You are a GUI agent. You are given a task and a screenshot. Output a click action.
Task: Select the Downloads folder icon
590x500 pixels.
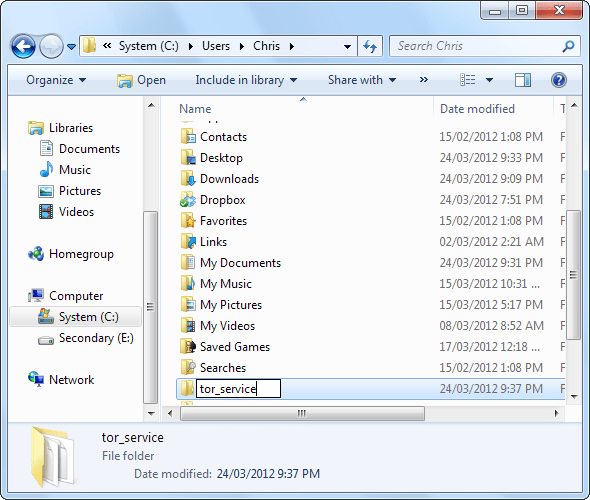click(188, 179)
